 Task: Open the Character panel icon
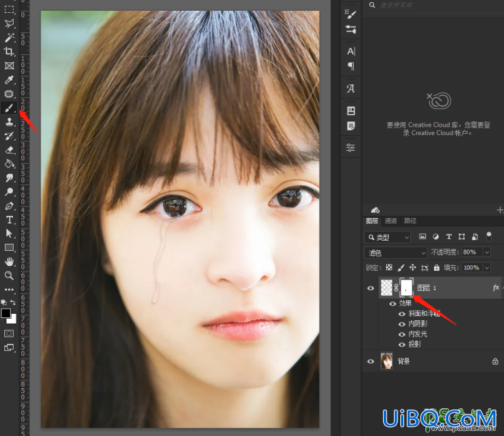tap(351, 51)
